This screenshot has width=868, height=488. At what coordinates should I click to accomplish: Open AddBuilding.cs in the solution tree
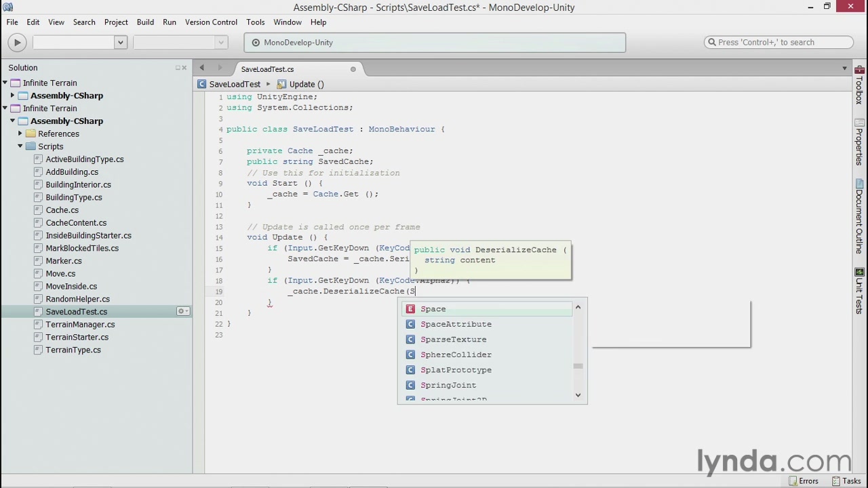click(72, 172)
